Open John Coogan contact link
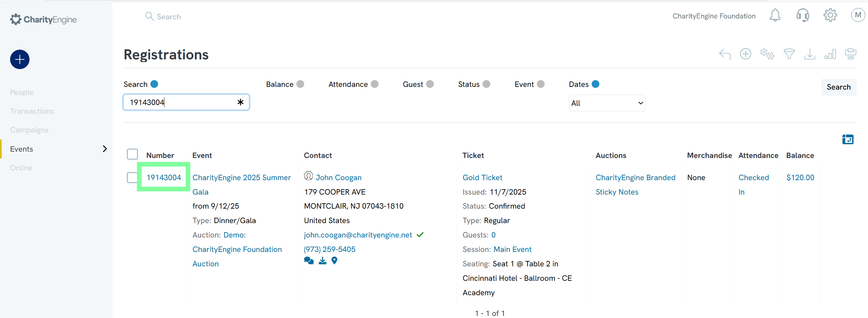The image size is (868, 318). (x=338, y=177)
